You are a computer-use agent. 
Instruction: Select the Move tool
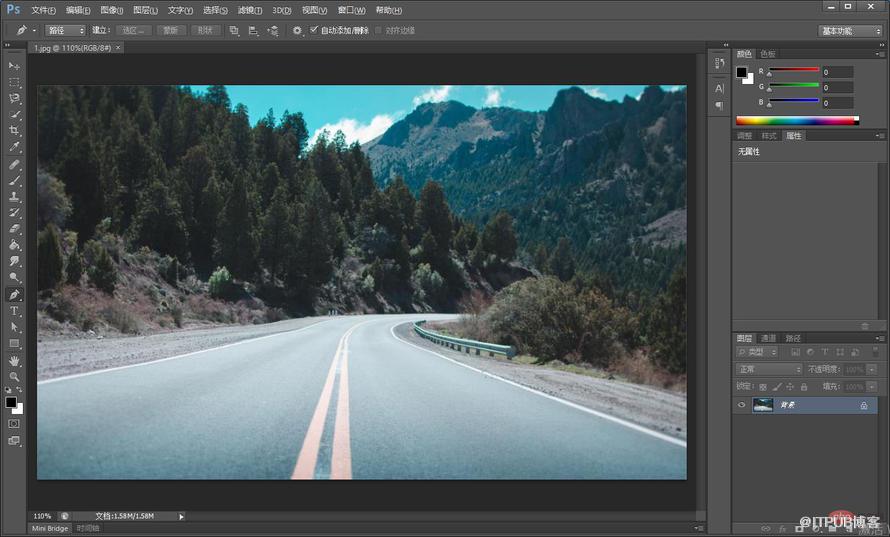pyautogui.click(x=14, y=66)
